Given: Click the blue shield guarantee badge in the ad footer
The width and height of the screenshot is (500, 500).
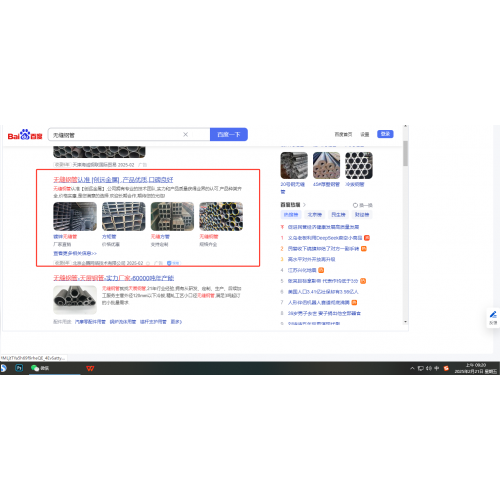Looking at the screenshot, I should coord(173,263).
